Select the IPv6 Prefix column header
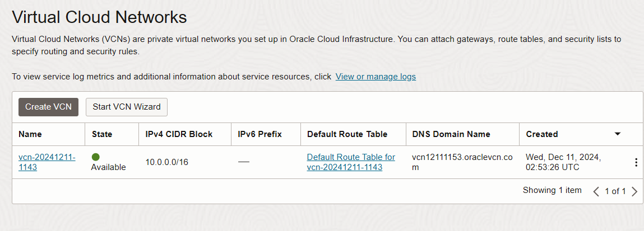The width and height of the screenshot is (644, 231). [260, 134]
